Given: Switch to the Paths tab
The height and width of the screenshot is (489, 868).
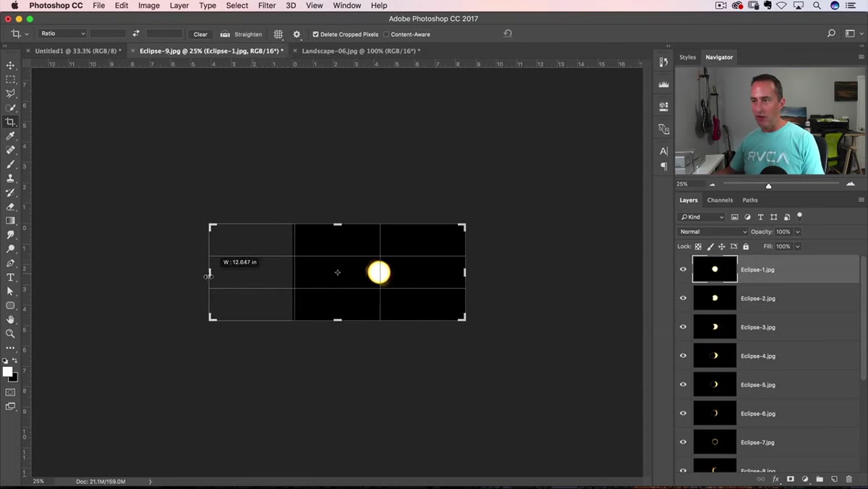Looking at the screenshot, I should (750, 200).
